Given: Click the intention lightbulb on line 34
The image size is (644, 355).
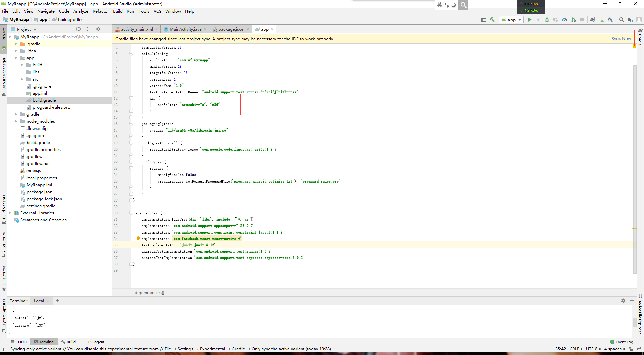Looking at the screenshot, I should pos(138,239).
